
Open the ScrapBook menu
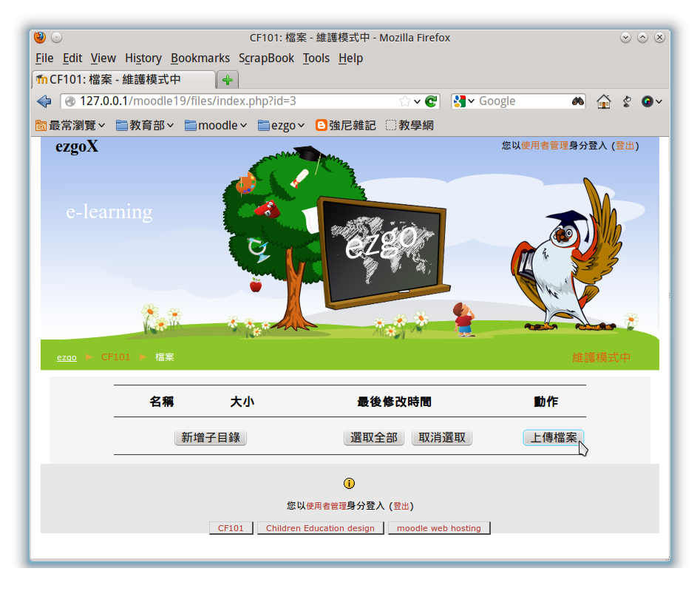point(266,58)
